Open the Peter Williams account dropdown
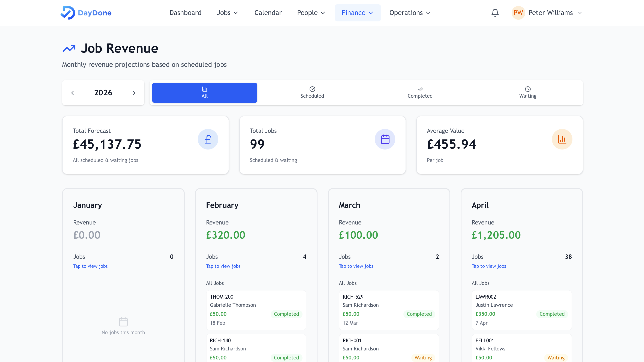This screenshot has width=644, height=362. (x=547, y=13)
